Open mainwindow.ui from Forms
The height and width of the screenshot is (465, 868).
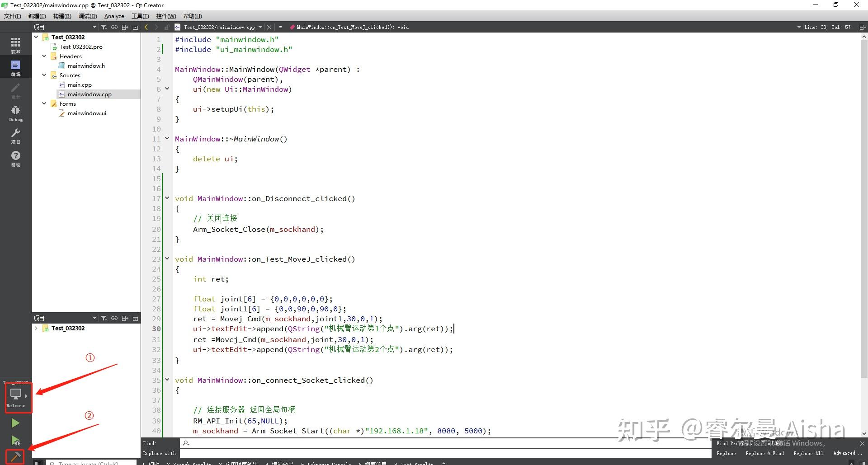pos(87,113)
